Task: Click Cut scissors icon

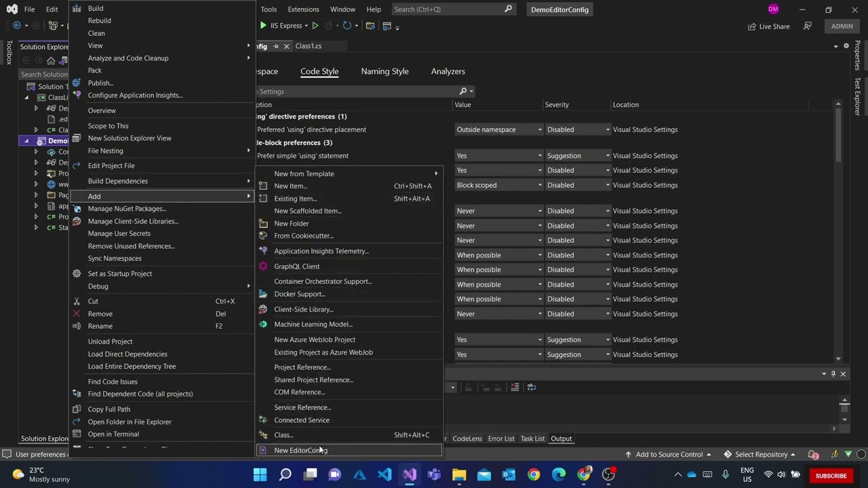Action: coord(77,302)
